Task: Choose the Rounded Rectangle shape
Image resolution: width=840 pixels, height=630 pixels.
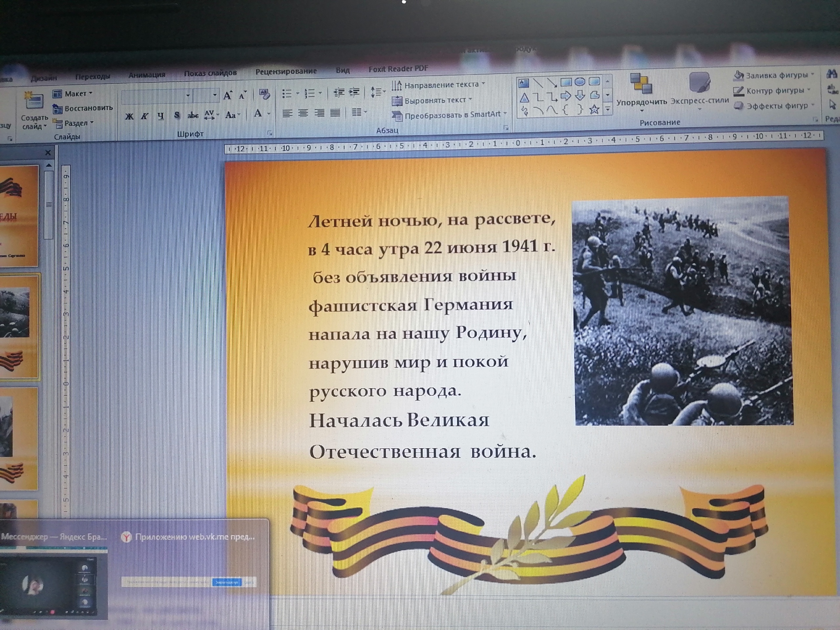Action: (x=594, y=81)
